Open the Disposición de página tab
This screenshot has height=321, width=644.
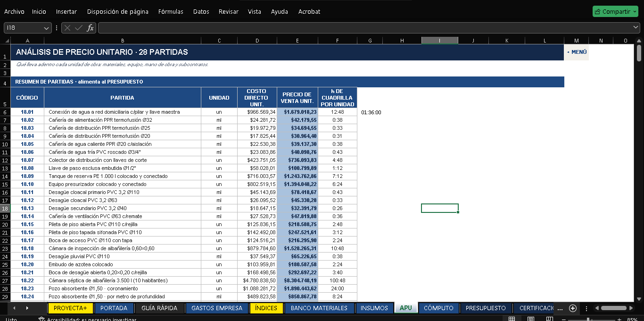[x=118, y=11]
